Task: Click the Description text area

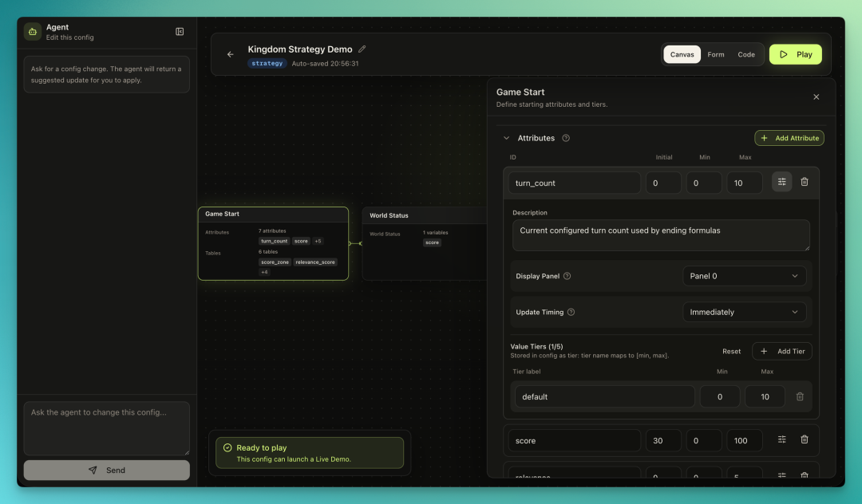Action: tap(661, 235)
